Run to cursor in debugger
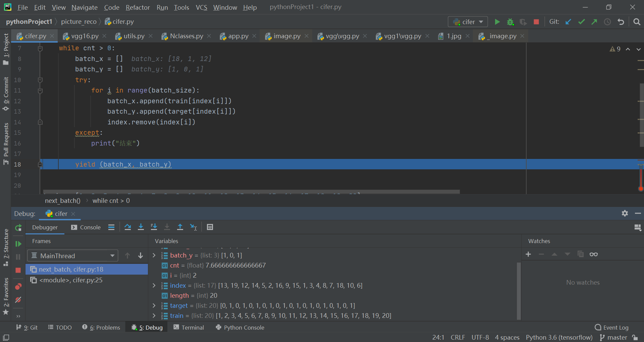The height and width of the screenshot is (342, 644). coord(194,227)
